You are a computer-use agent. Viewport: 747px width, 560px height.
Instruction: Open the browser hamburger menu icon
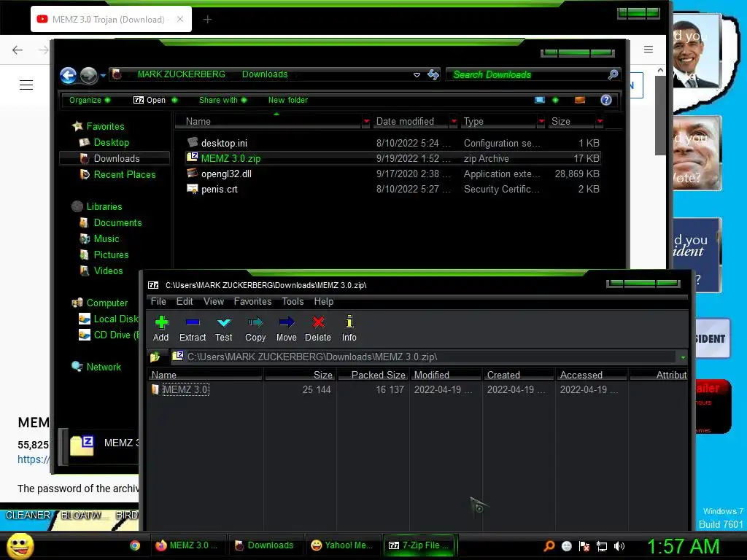pos(649,50)
